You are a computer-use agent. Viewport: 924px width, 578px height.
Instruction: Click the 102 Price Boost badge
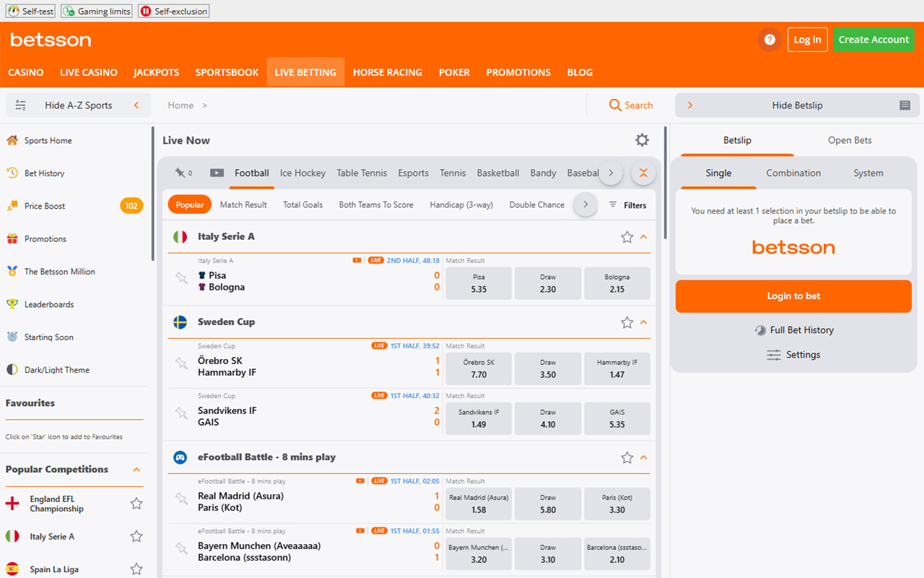click(x=131, y=206)
